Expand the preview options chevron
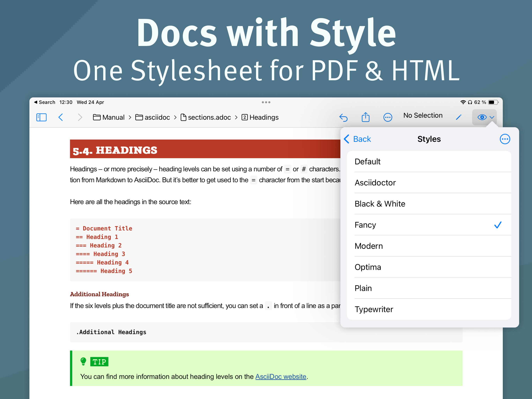The height and width of the screenshot is (399, 532). (492, 117)
